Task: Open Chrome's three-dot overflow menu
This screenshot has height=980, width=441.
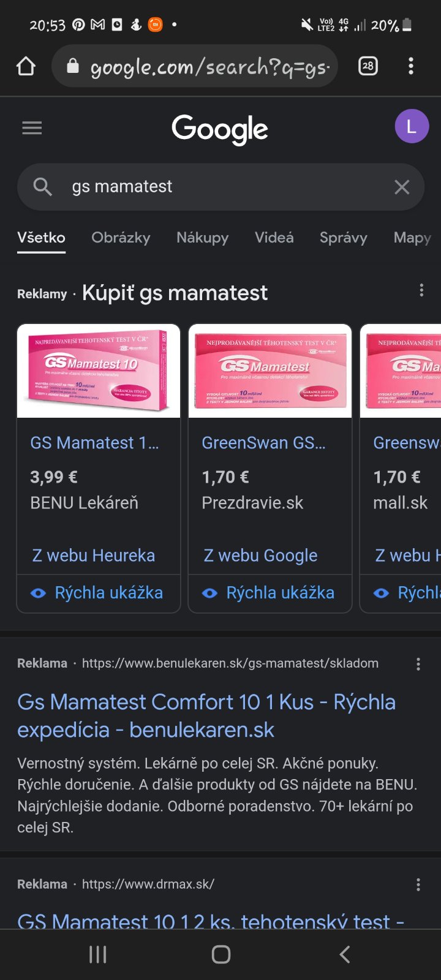Action: point(411,66)
